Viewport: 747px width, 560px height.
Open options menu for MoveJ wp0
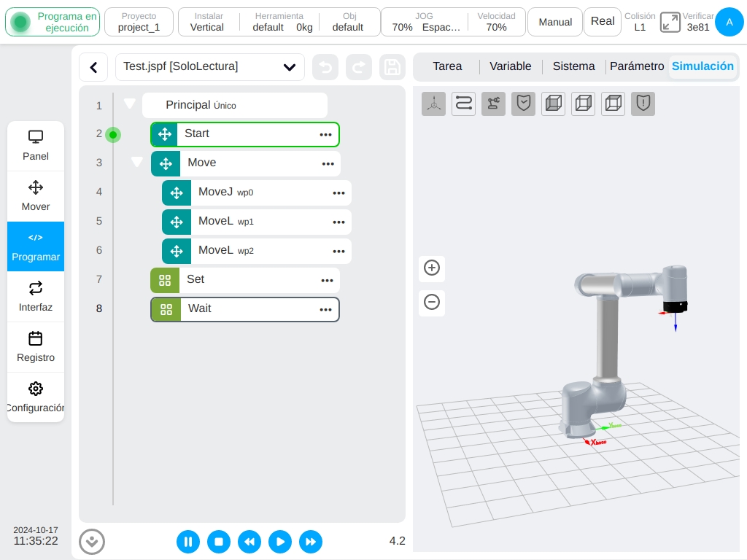tap(338, 192)
